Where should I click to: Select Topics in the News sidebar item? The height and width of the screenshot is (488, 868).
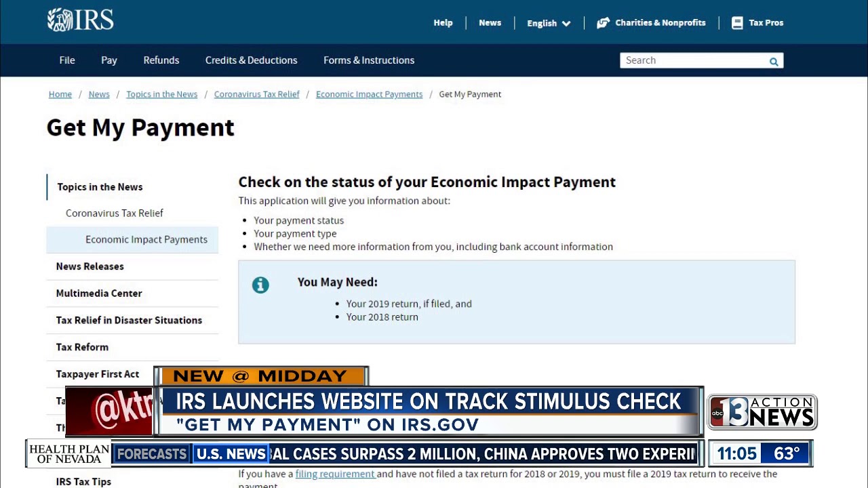(100, 187)
